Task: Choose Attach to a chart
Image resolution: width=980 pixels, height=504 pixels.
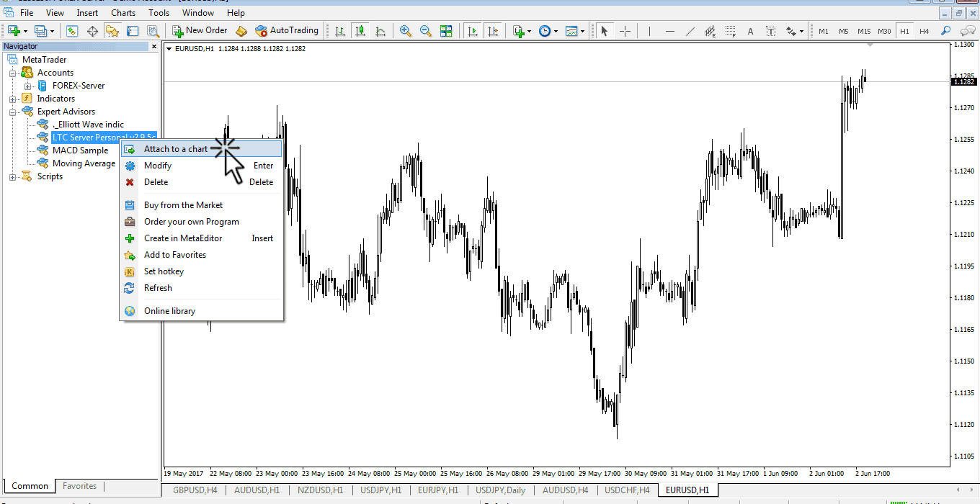Action: pyautogui.click(x=201, y=149)
